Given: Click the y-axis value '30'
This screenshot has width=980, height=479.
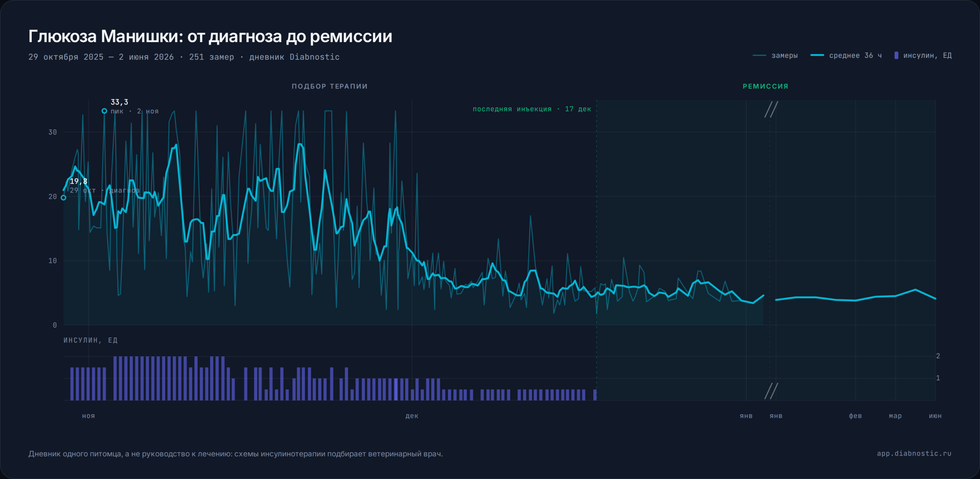Looking at the screenshot, I should (52, 132).
